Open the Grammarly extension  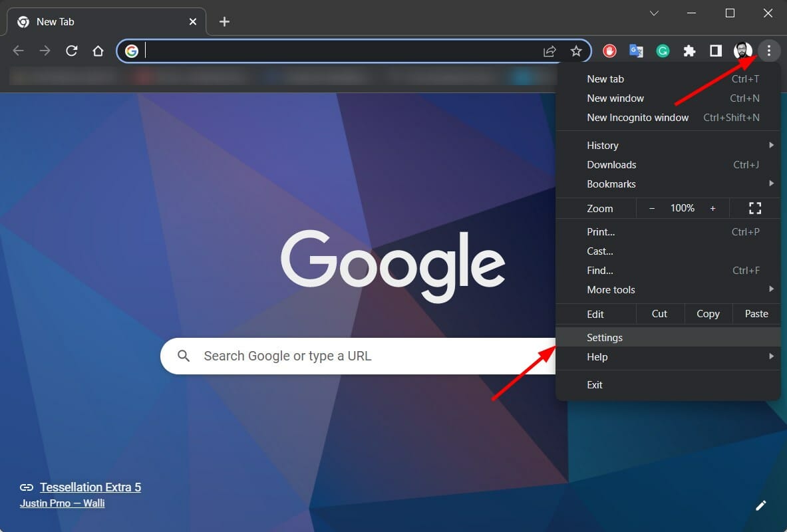[663, 51]
